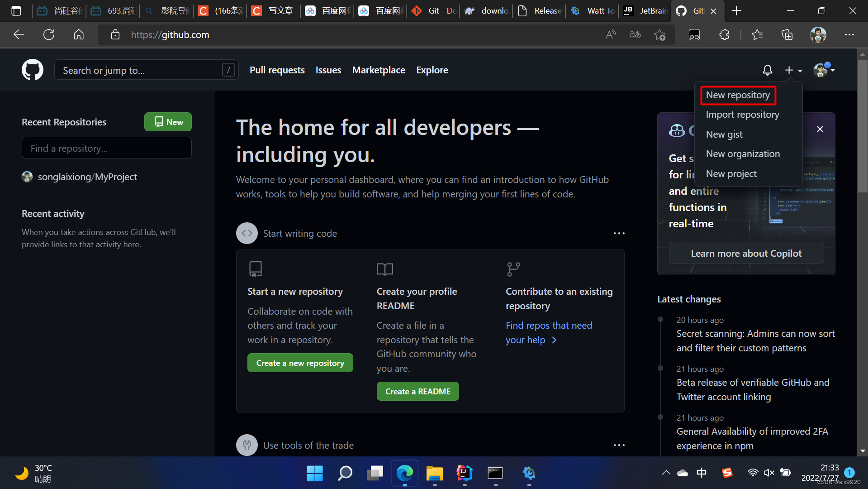This screenshot has width=868, height=489.
Task: Open File Explorer from taskbar
Action: [434, 474]
